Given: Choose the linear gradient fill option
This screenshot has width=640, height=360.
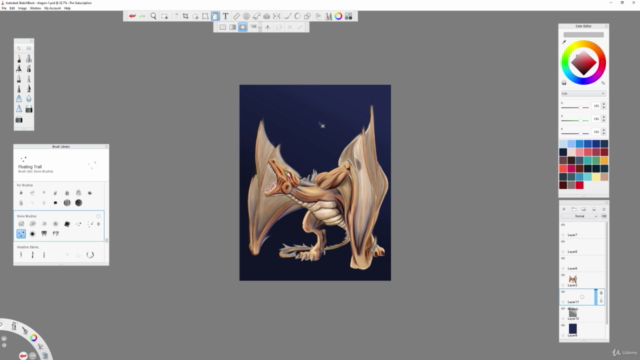Looking at the screenshot, I should (x=233, y=27).
